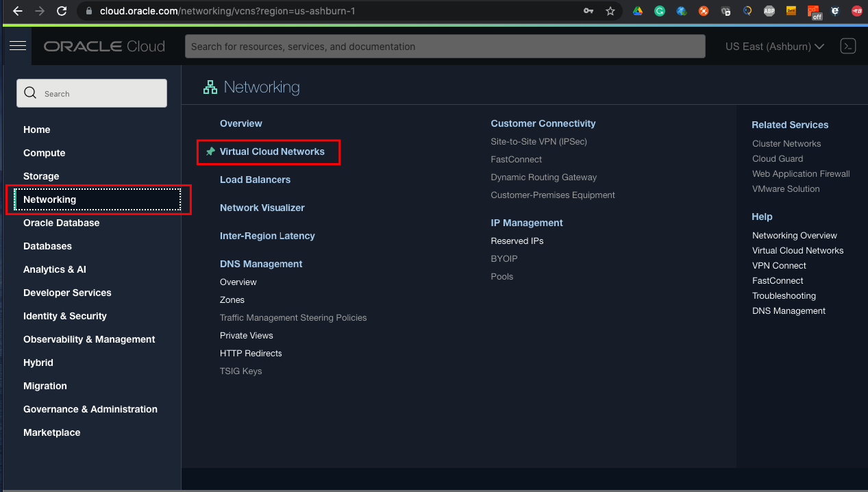Open Web Application Firewall link

(x=801, y=174)
